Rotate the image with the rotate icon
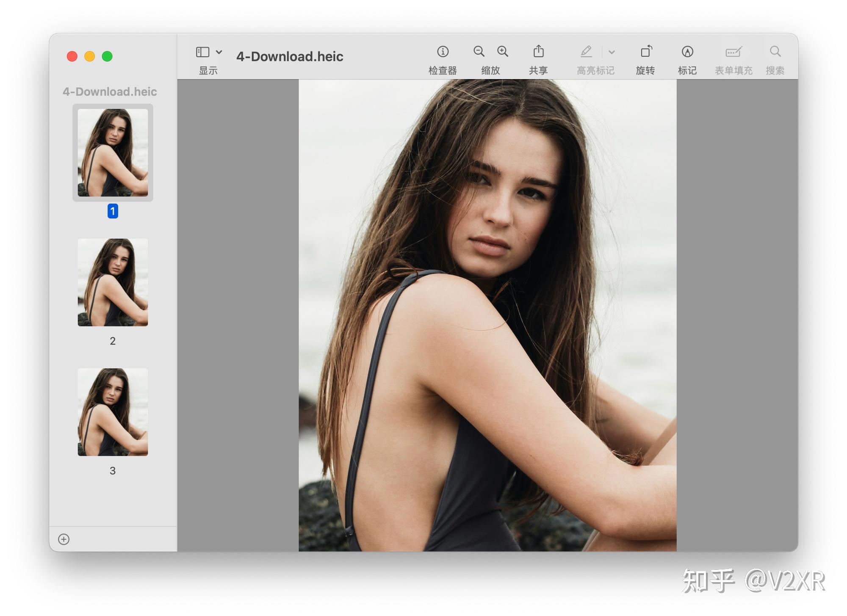 coord(645,52)
